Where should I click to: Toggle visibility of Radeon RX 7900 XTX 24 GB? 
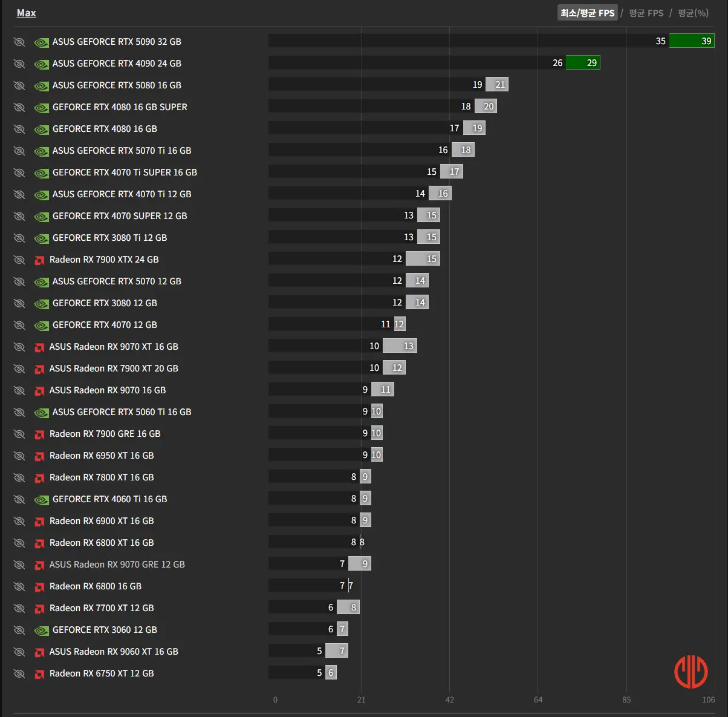click(19, 260)
